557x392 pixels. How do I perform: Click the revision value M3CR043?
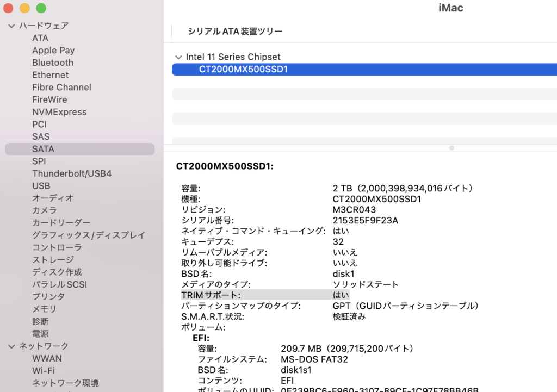point(354,210)
